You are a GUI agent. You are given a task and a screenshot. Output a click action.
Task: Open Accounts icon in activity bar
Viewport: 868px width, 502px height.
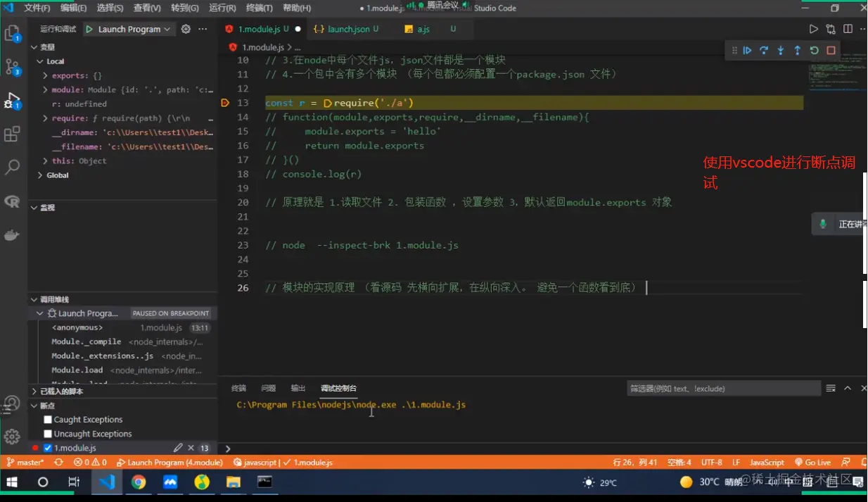(12, 403)
